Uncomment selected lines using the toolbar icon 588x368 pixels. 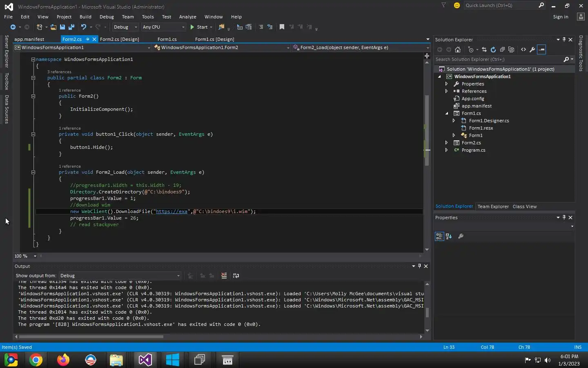(270, 27)
